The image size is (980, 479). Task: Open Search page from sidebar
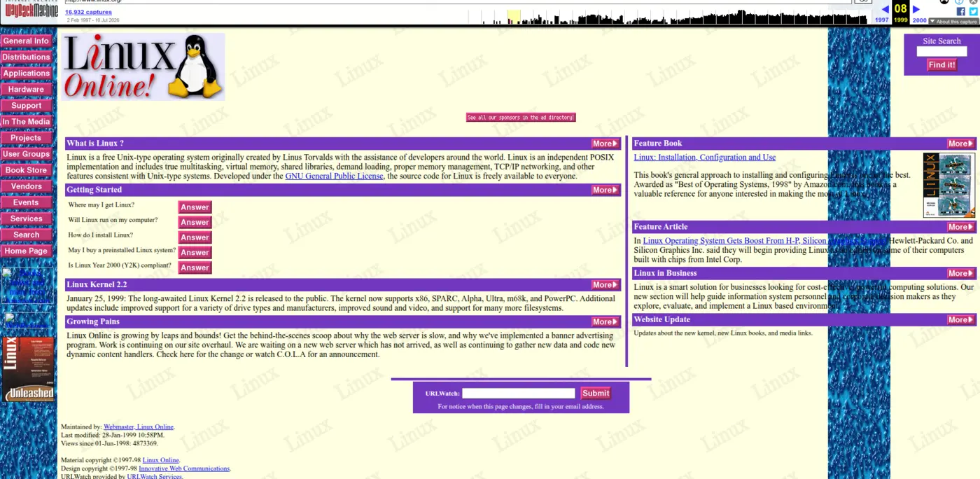click(26, 234)
